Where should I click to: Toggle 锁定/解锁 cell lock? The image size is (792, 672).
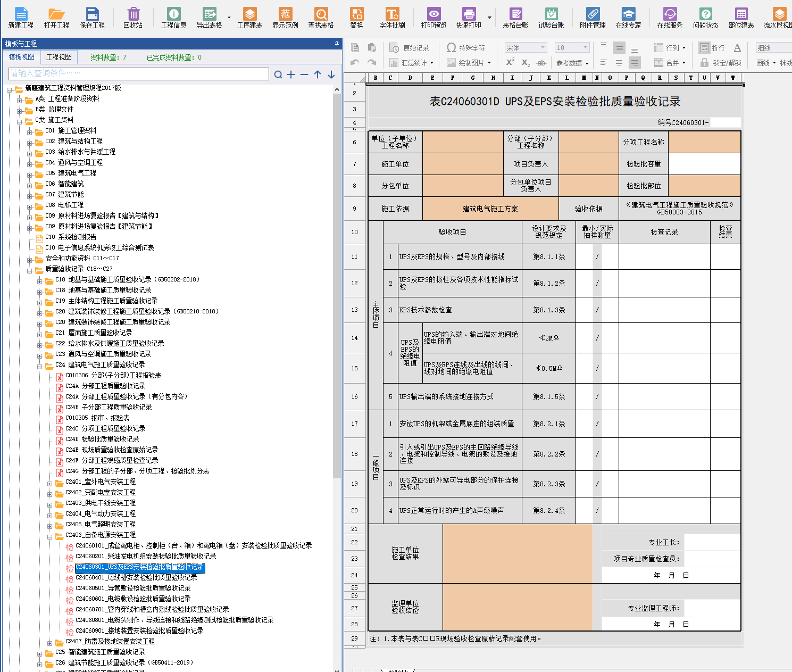[721, 63]
